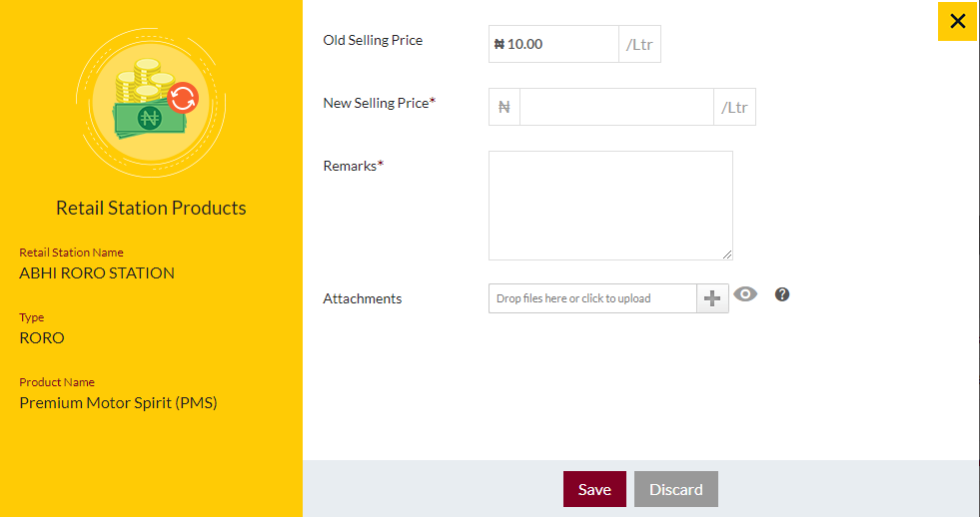Open attachment help question mark icon
980x517 pixels.
[782, 294]
